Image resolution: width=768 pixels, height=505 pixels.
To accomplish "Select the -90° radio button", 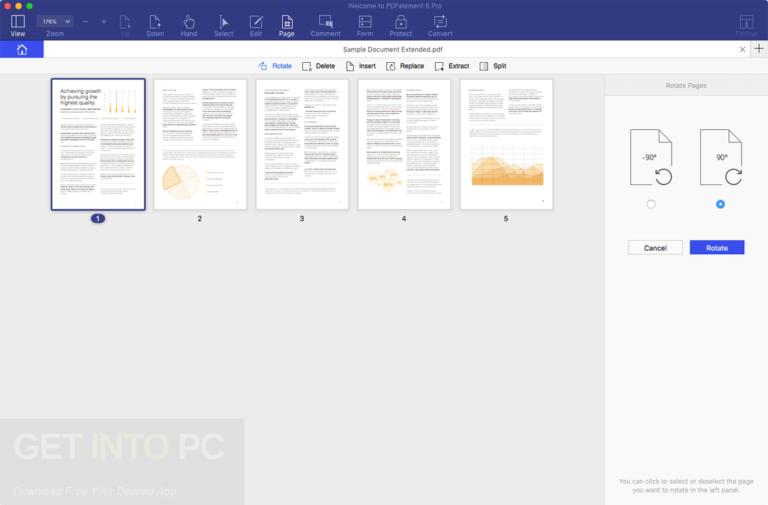I will [651, 204].
